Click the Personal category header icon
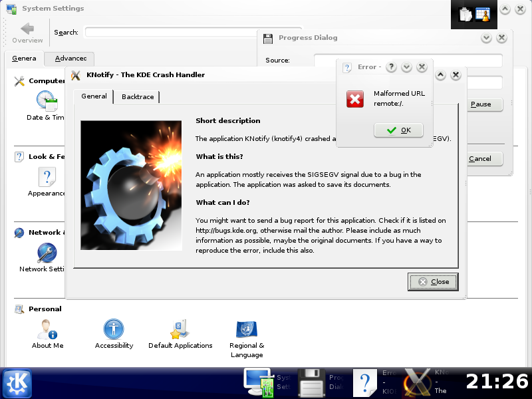Screen dimensions: 532x399 19,309
